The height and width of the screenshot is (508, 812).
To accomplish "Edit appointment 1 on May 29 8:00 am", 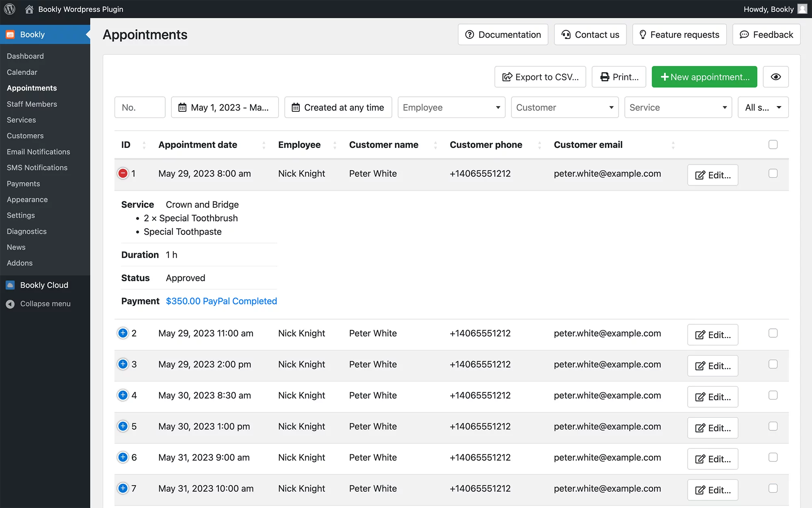I will pos(713,175).
